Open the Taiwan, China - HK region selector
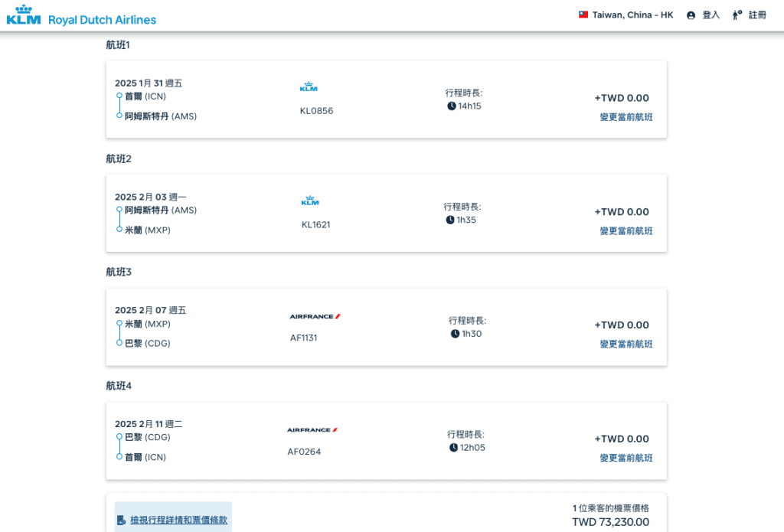Viewport: 784px width, 532px height. coord(626,15)
